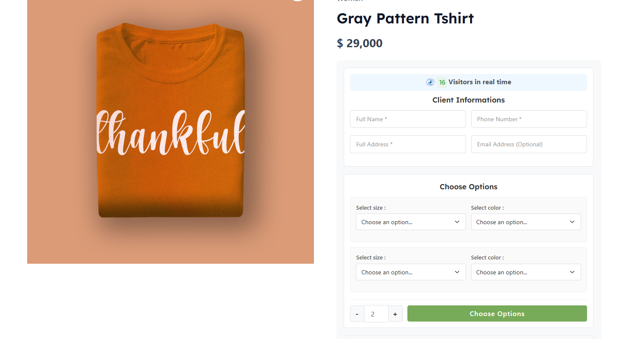Click inside the 'Phone Number' field
Viewport: 644px width, 339px height.
click(x=528, y=119)
